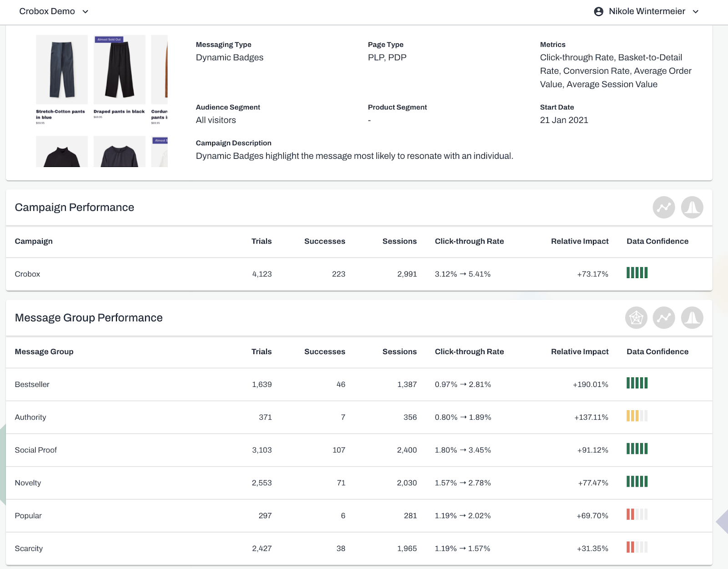The image size is (728, 569).
Task: Open the line chart view for Campaign Performance
Action: 663,207
